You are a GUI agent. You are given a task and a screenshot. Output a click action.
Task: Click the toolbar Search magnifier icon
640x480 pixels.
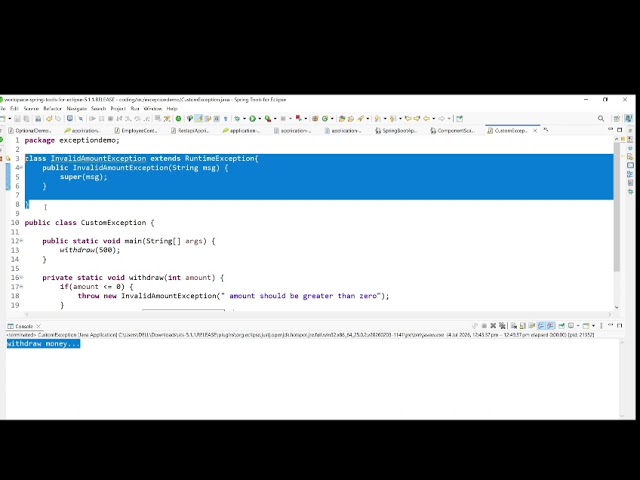pyautogui.click(x=601, y=118)
